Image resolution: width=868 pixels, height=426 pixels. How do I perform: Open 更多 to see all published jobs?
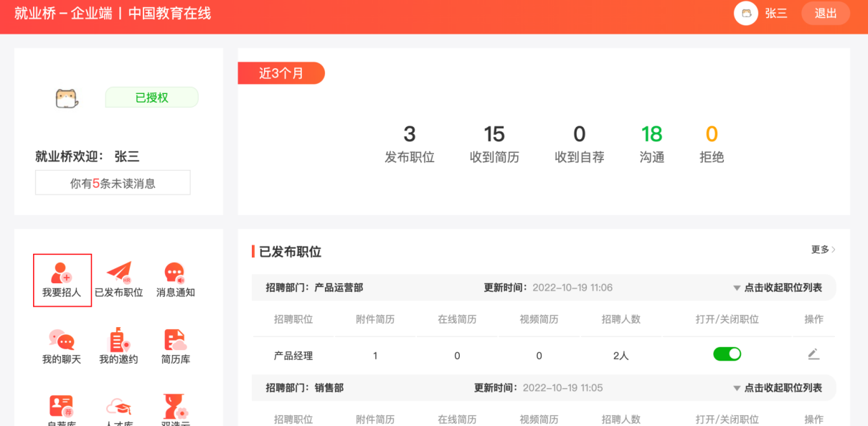[x=821, y=250]
